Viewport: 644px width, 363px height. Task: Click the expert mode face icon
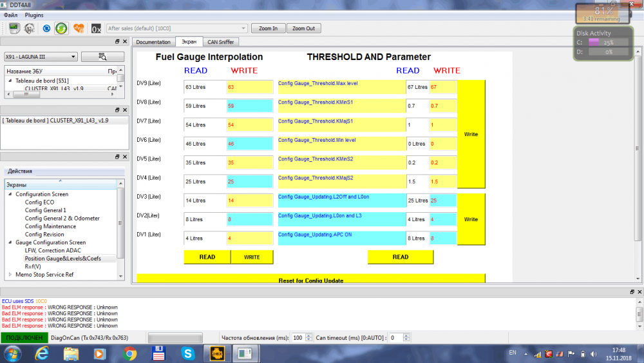30,28
